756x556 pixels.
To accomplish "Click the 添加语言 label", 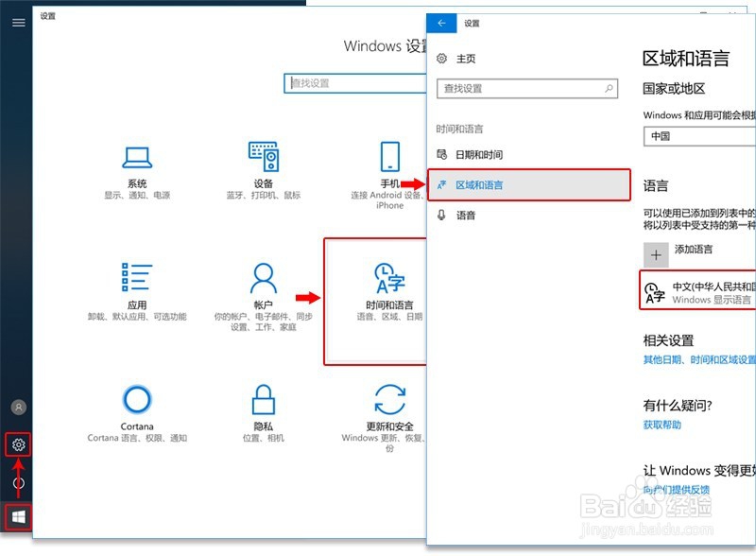I will 694,249.
